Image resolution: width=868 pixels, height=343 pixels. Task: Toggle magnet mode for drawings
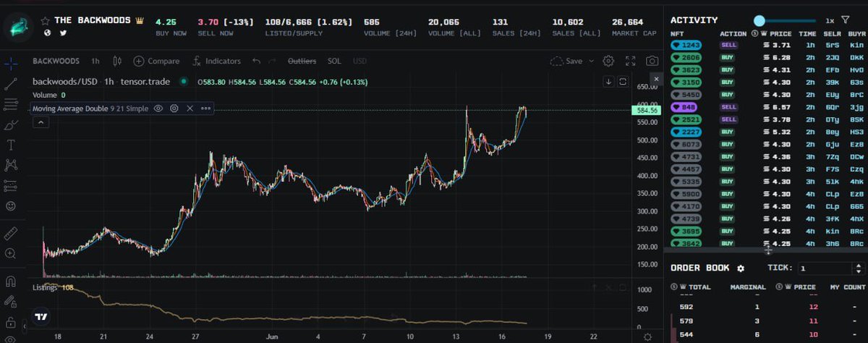tap(10, 281)
